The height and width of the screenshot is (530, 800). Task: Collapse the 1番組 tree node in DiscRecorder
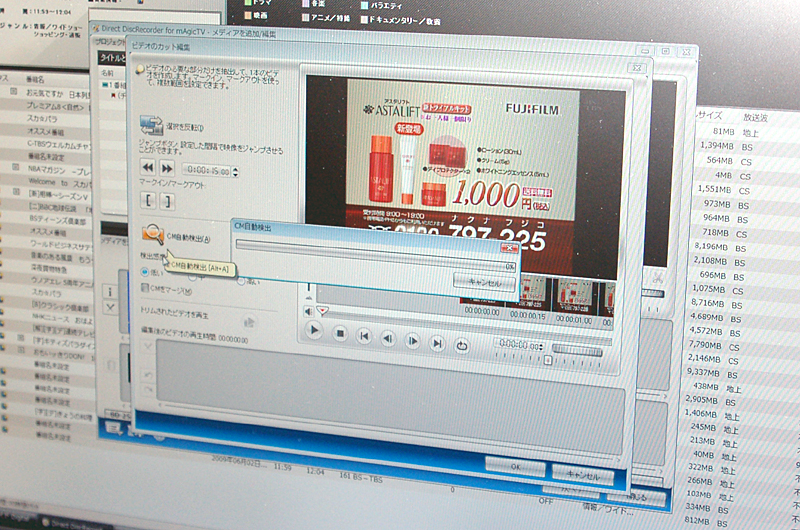pos(104,85)
